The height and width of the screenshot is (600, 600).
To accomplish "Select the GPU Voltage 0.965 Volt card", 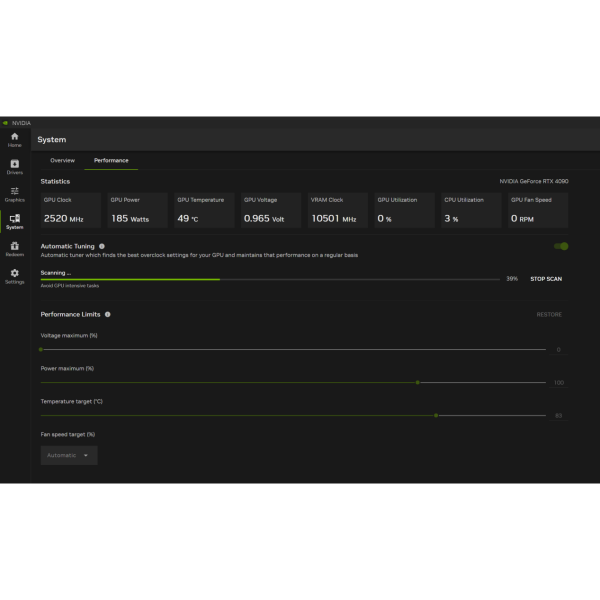I will tap(271, 210).
